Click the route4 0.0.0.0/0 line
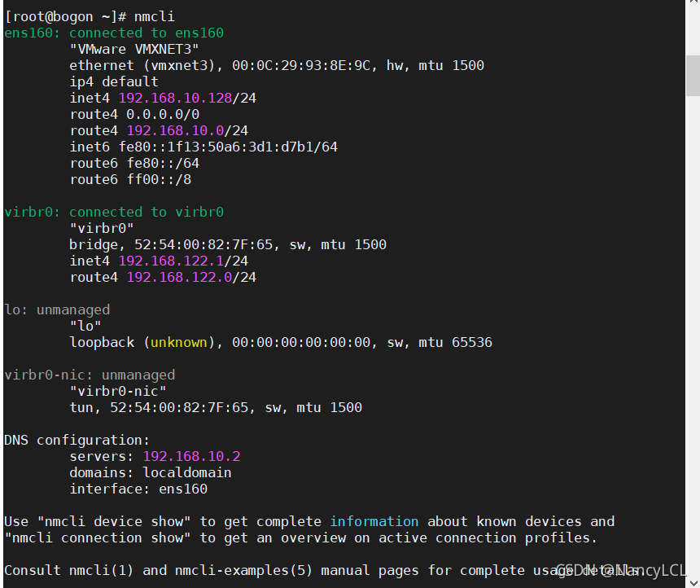Screen dimensions: 700x588 tap(134, 114)
